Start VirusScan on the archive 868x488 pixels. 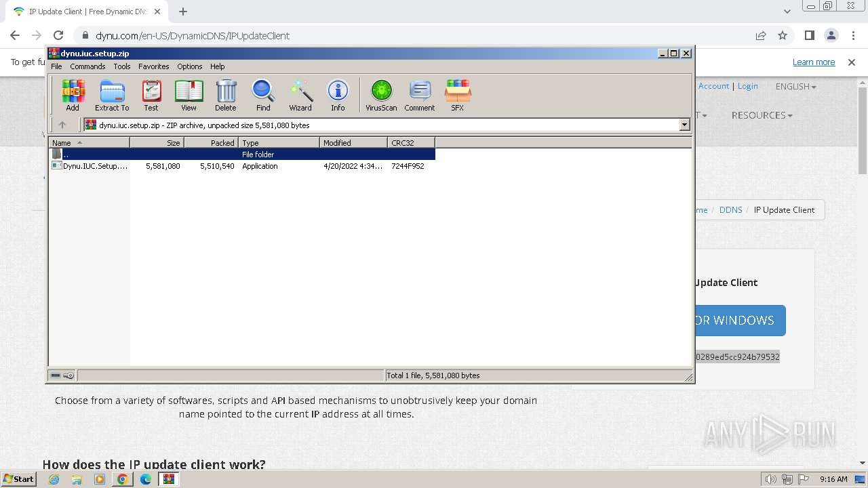(x=381, y=95)
